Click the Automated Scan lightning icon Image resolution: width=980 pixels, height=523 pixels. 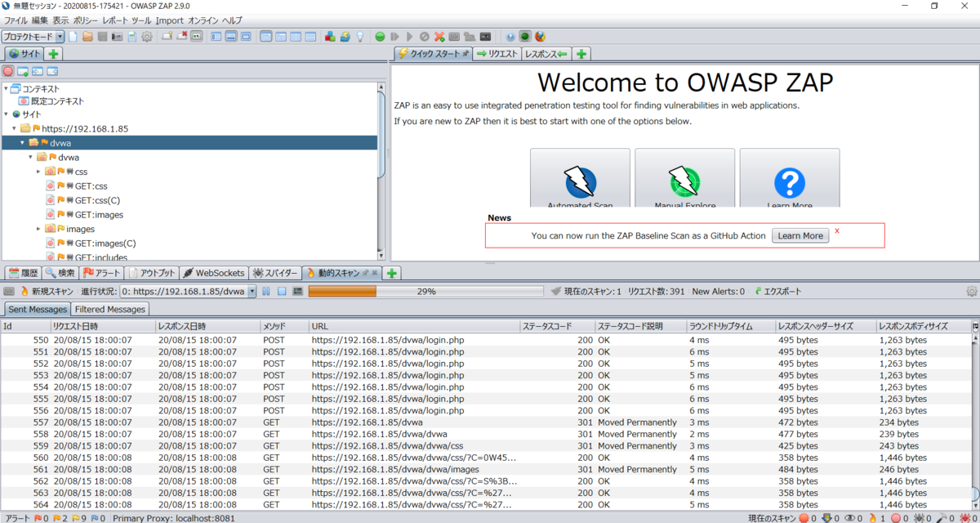(580, 181)
